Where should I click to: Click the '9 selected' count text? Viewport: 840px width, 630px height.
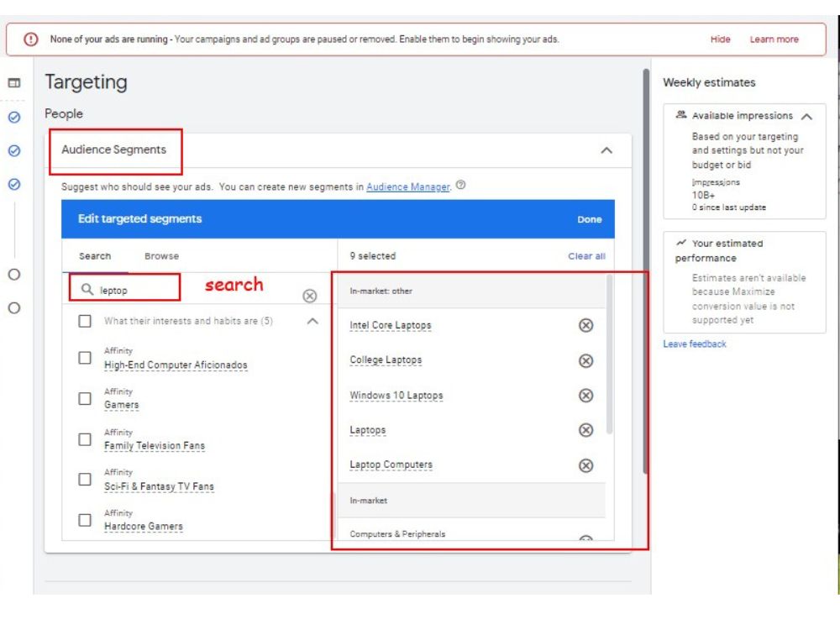tap(373, 256)
